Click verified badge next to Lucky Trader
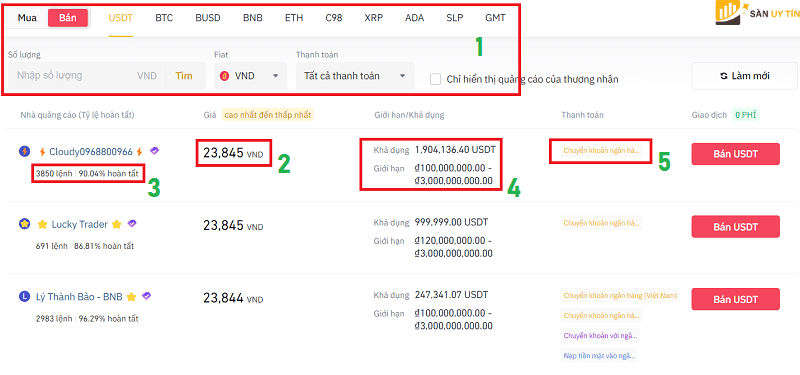The image size is (800, 375). coord(132,224)
